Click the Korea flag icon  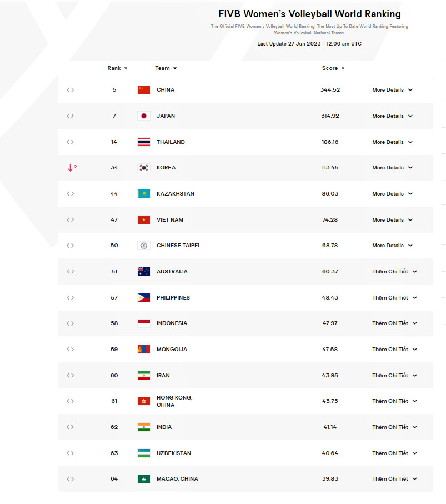coord(144,168)
